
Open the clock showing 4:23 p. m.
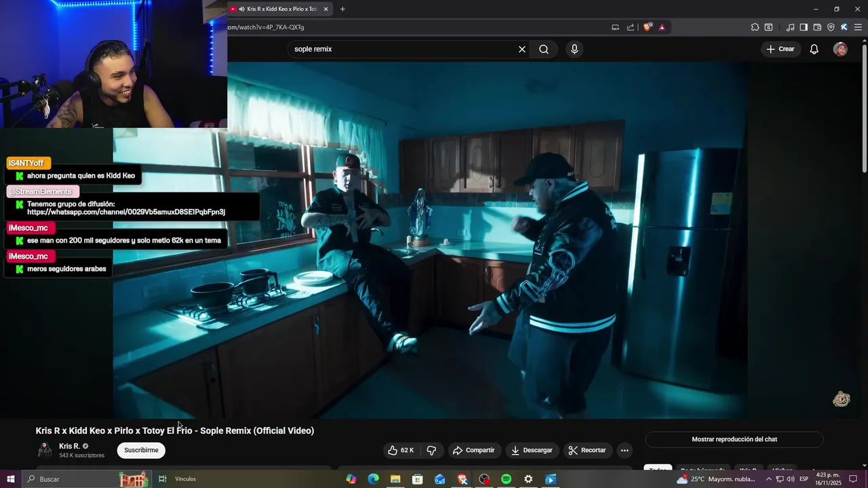pyautogui.click(x=829, y=479)
